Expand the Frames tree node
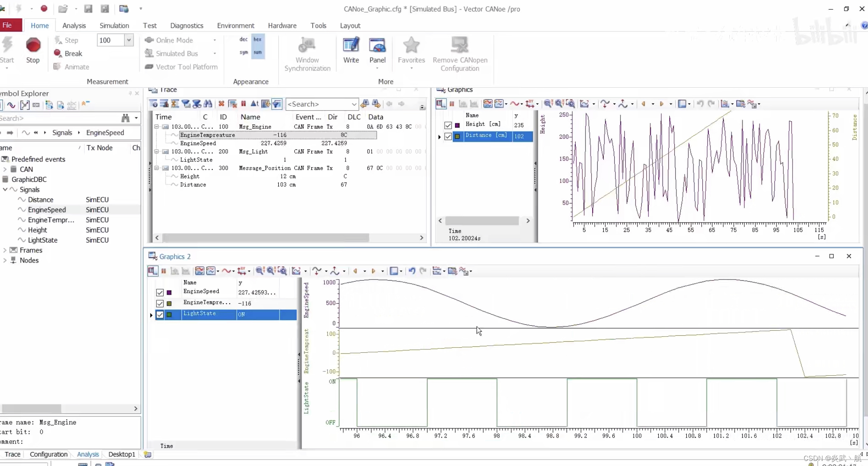This screenshot has width=868, height=466. tap(5, 250)
